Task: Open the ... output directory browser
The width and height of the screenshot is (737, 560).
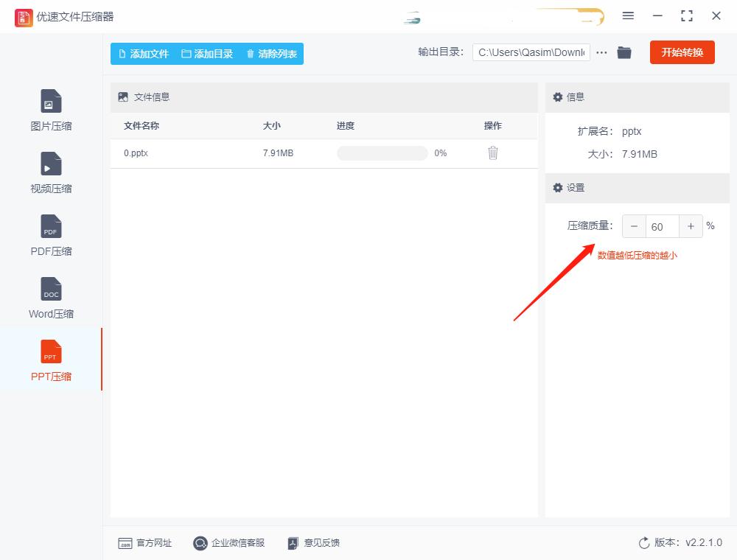Action: (601, 52)
